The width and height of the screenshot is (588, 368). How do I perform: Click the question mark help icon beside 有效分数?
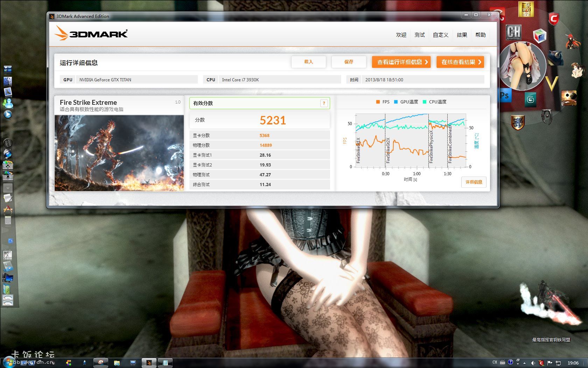point(324,103)
